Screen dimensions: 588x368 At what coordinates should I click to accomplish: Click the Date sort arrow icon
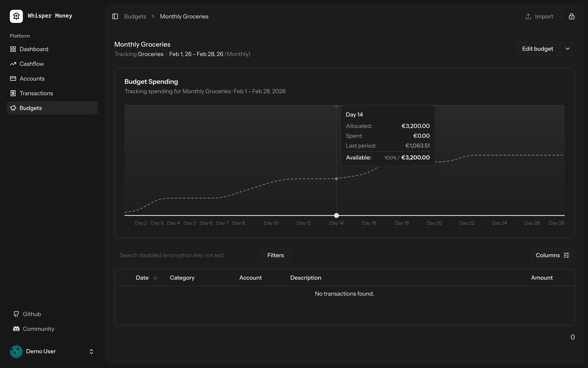[155, 278]
